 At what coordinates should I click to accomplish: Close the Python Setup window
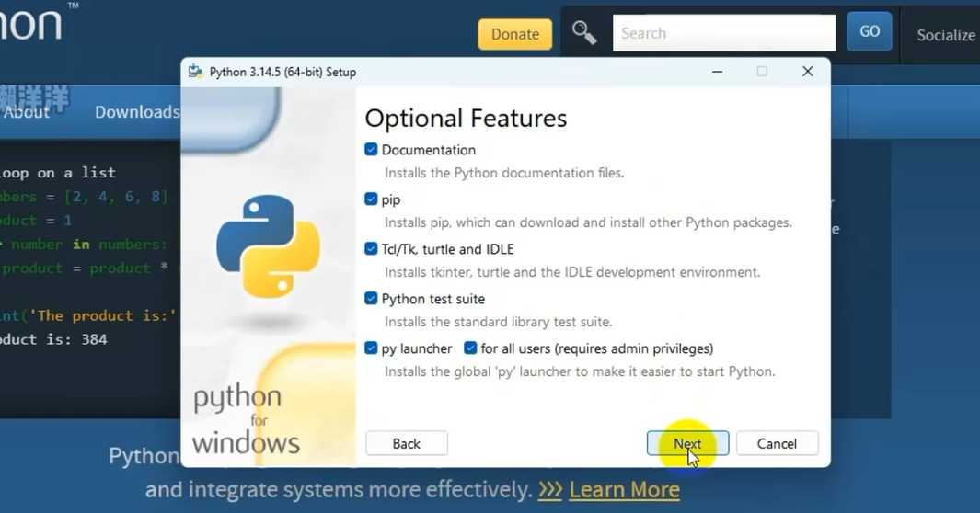(x=808, y=72)
